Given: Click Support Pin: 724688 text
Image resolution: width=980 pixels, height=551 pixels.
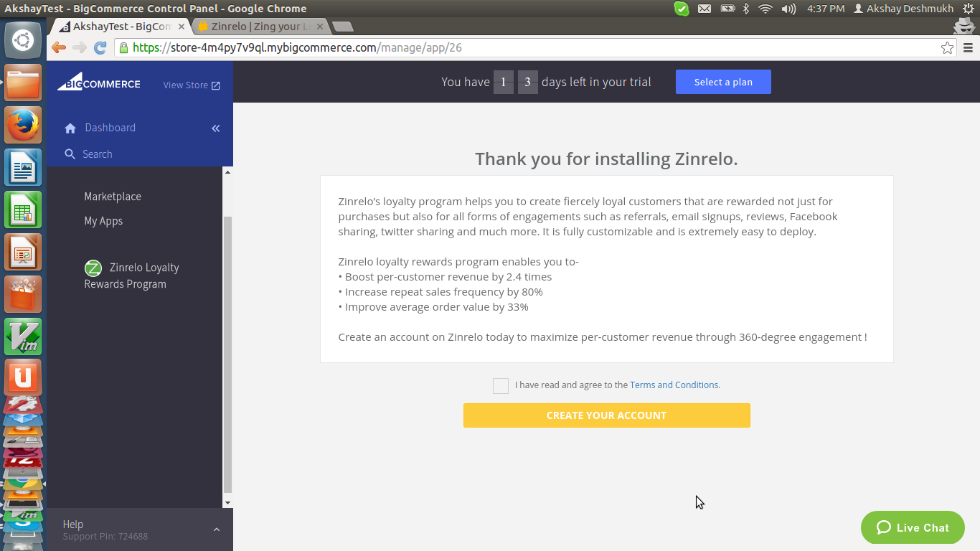Looking at the screenshot, I should (x=105, y=537).
